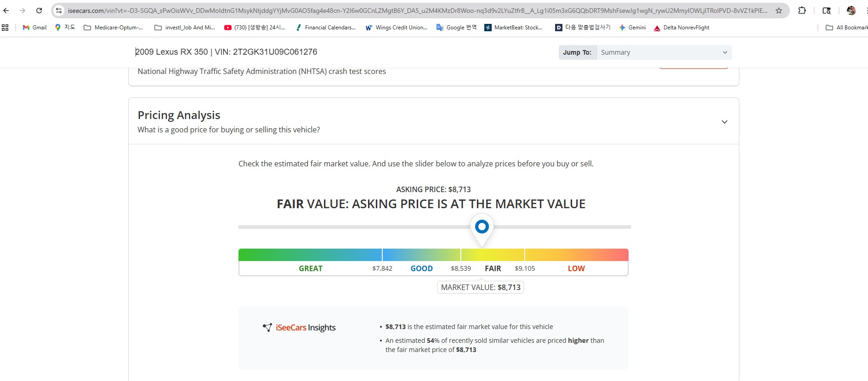The height and width of the screenshot is (381, 868).
Task: Bookmark this page with the star icon
Action: click(779, 11)
